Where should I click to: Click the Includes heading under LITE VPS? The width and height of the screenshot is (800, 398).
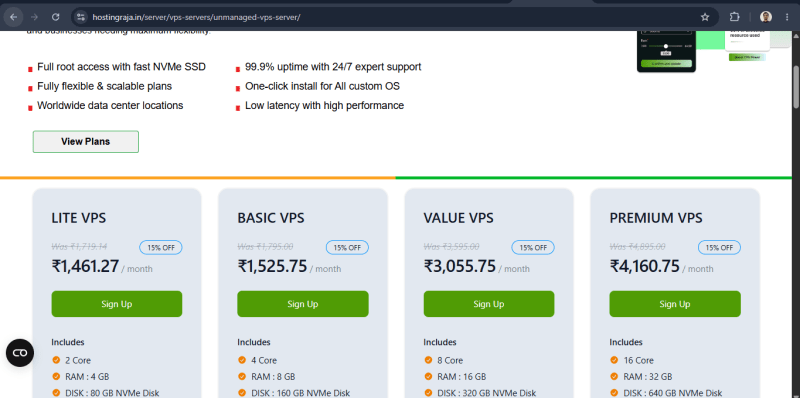click(x=68, y=342)
